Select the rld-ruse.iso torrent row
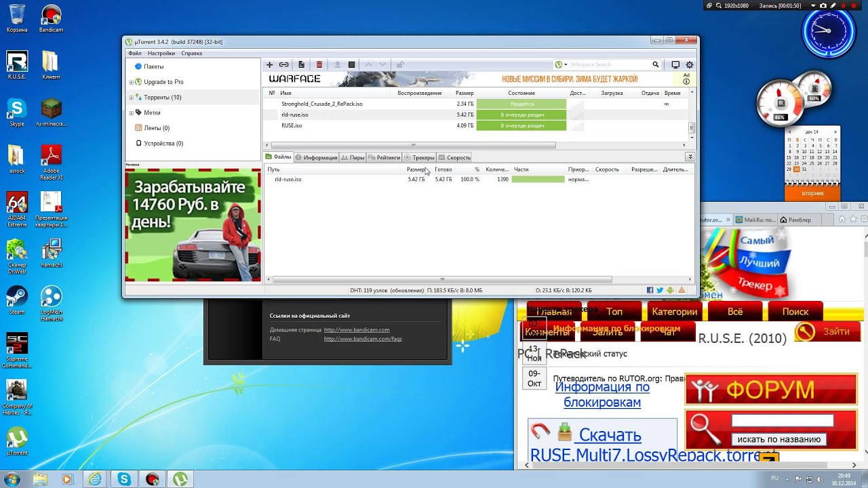The image size is (868, 488). (x=476, y=115)
